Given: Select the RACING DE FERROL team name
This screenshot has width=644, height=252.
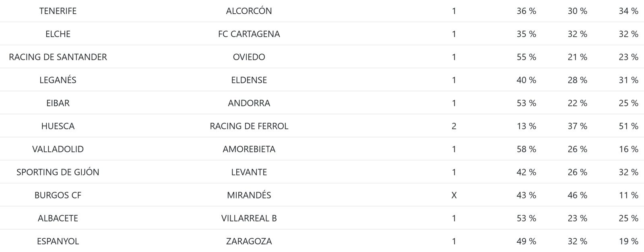Looking at the screenshot, I should (x=249, y=126).
